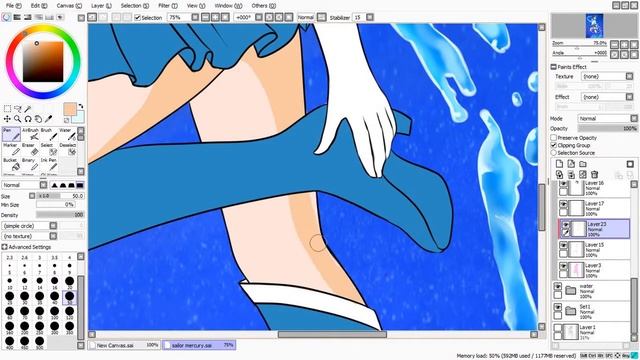Viewport: 640px width, 360px height.
Task: Show the color wheel panel
Action: [x=7, y=18]
